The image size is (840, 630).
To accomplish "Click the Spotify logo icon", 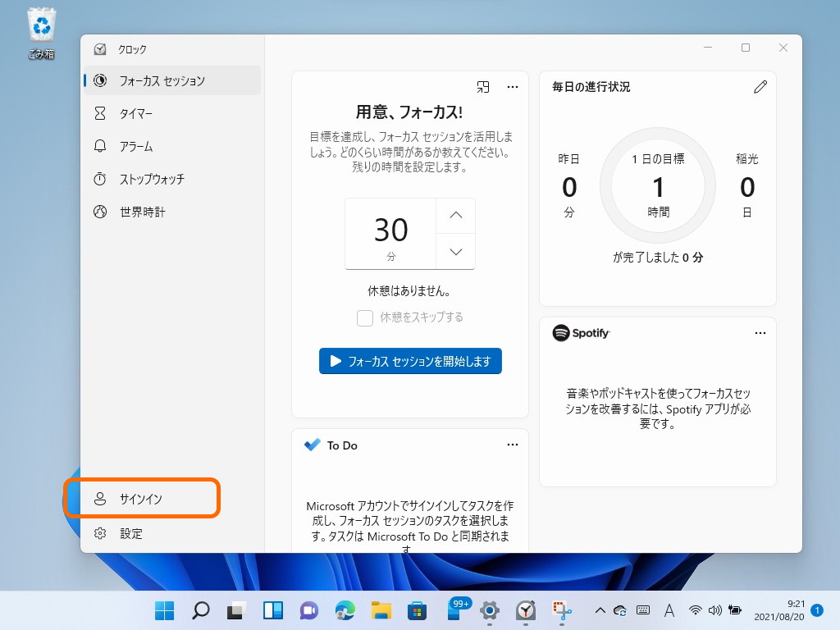I will coord(562,333).
